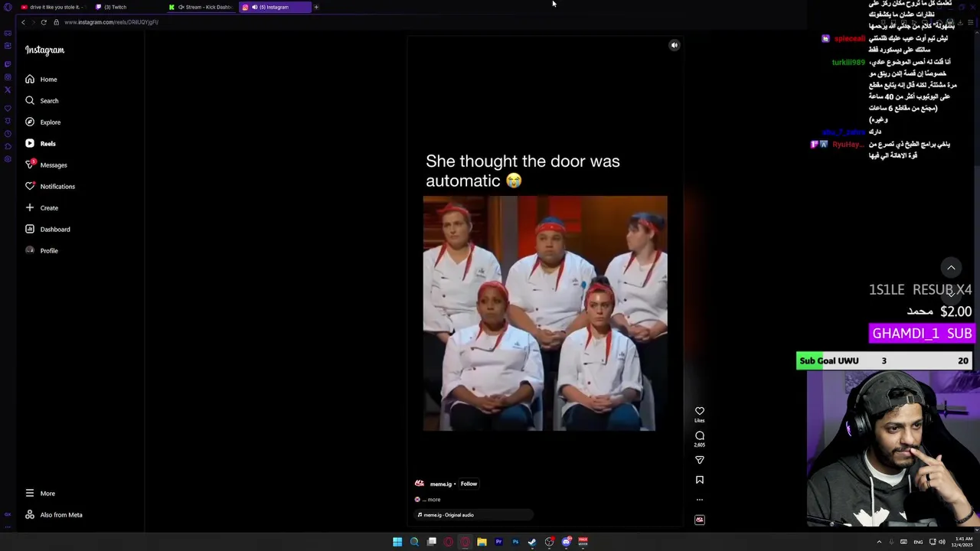
Task: Switch to the Kick Stream Dashboard tab
Action: 201,7
